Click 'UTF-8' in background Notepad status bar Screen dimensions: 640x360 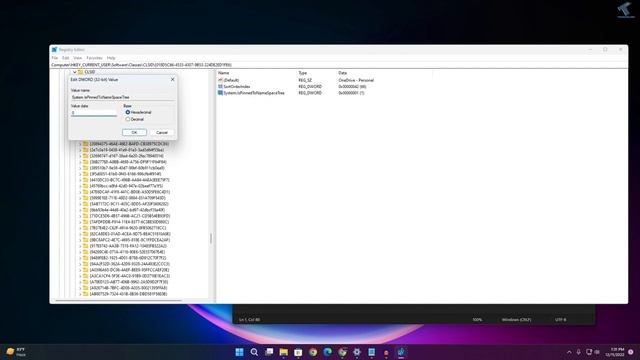point(560,320)
